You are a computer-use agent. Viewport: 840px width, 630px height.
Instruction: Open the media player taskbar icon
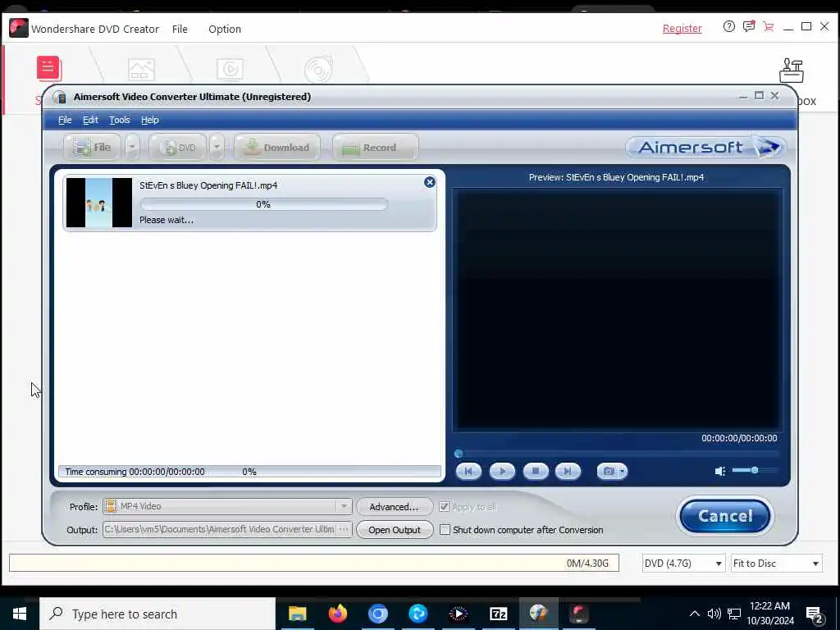(458, 614)
